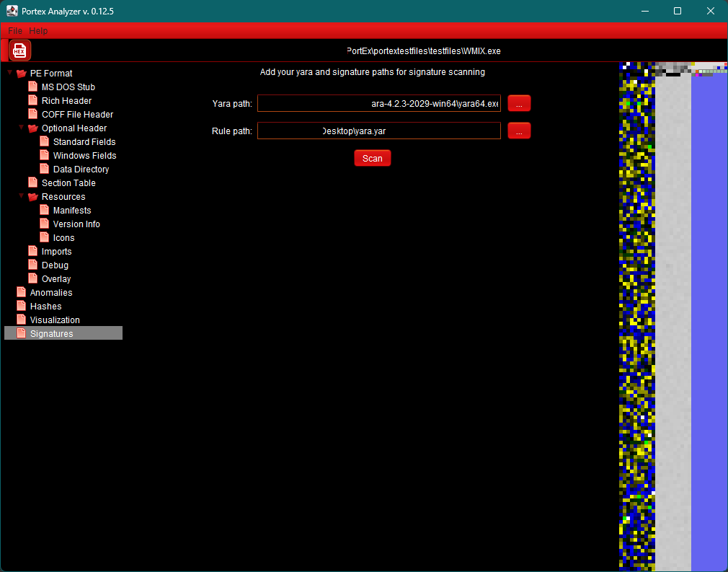This screenshot has width=728, height=572.
Task: Select Hashes in tree
Action: tap(45, 307)
